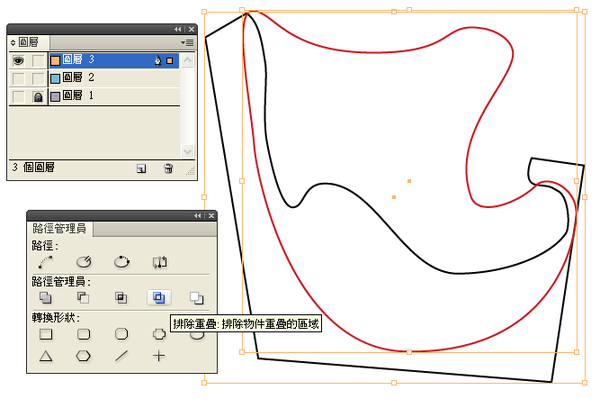Collapse the Pathfinder panel with double arrows
The height and width of the screenshot is (399, 600).
(x=197, y=216)
